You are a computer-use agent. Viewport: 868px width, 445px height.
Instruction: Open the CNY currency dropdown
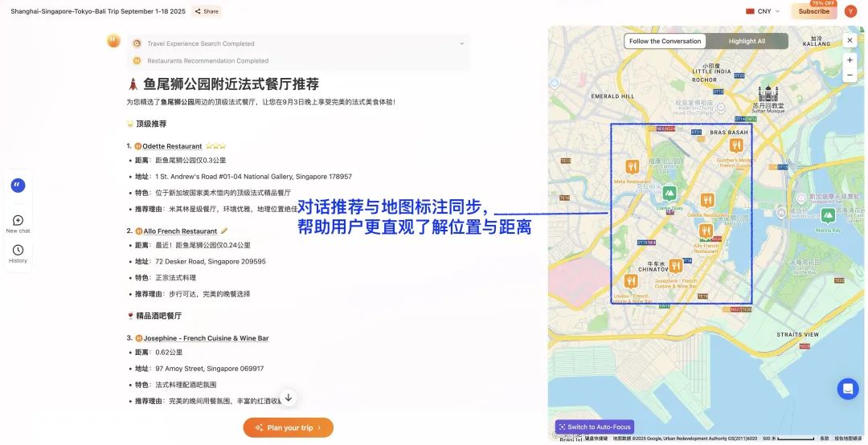coord(763,11)
